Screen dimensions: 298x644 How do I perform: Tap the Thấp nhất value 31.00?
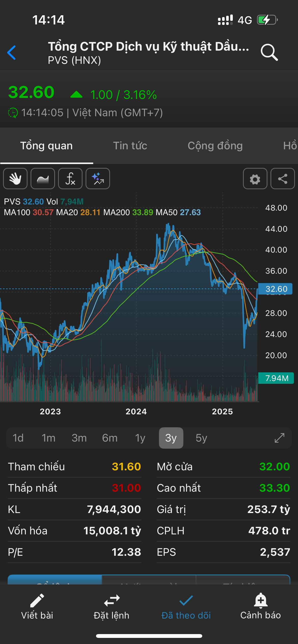(126, 488)
